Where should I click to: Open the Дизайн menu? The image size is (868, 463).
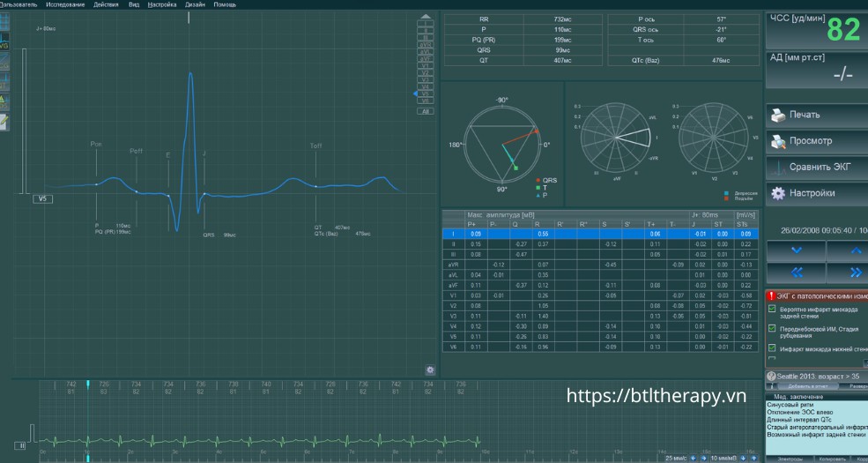tap(195, 4)
